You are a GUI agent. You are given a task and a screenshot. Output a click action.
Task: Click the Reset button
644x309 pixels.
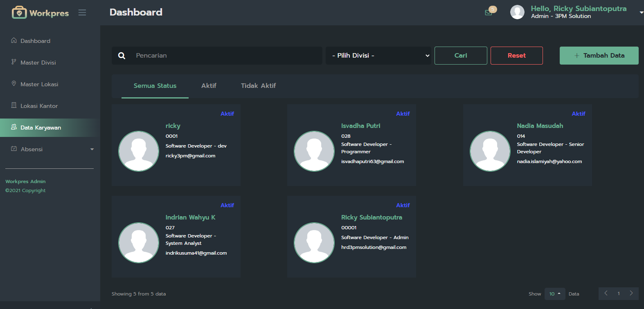pos(517,56)
